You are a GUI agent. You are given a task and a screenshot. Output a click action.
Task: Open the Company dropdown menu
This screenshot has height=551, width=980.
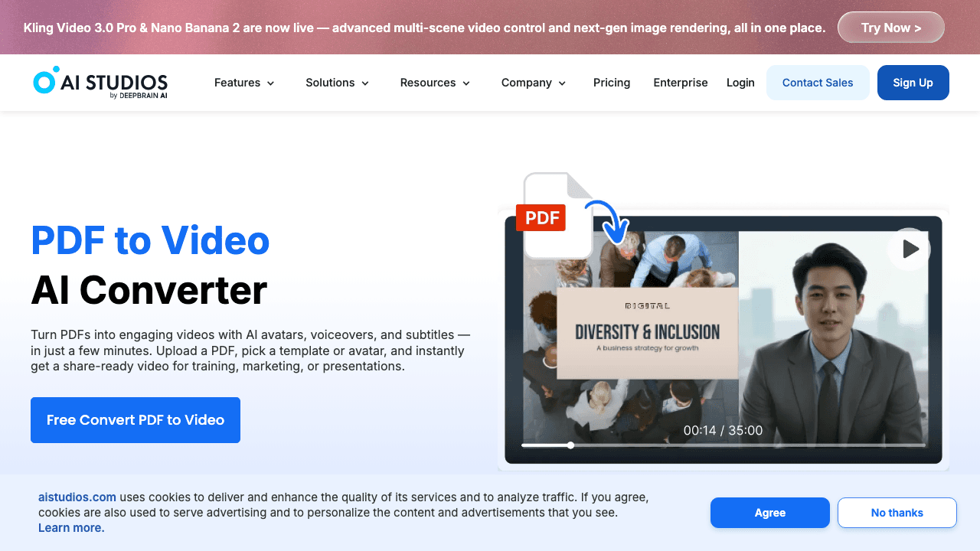[x=534, y=83]
